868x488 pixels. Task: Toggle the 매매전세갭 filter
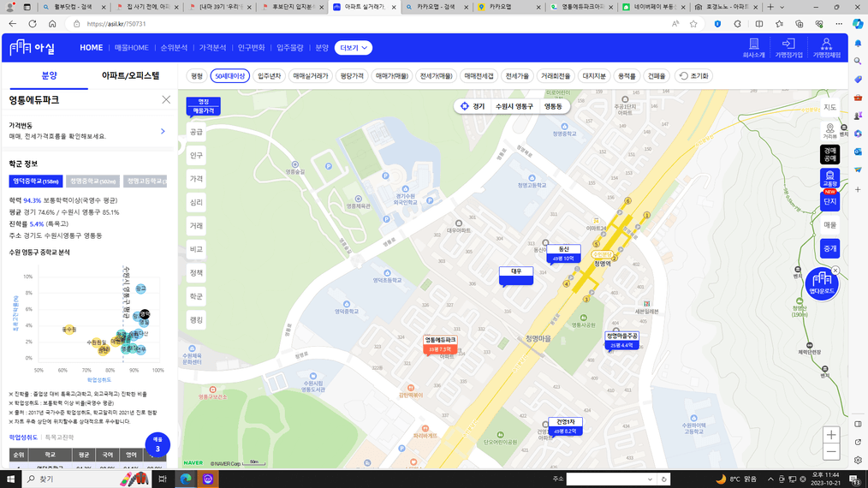[479, 76]
